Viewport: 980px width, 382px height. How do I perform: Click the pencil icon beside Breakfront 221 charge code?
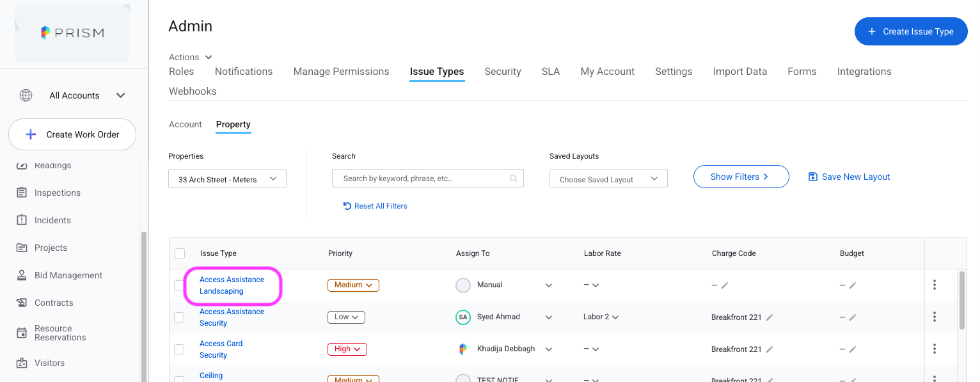770,316
